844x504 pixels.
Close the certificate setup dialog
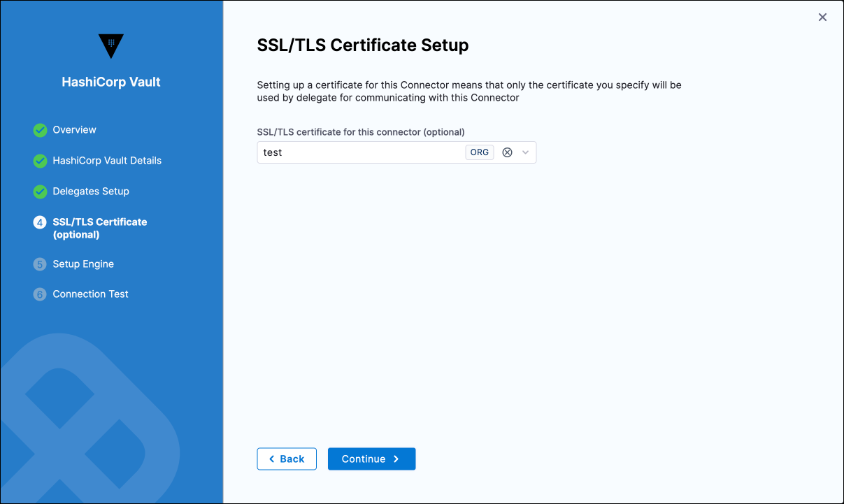822,17
